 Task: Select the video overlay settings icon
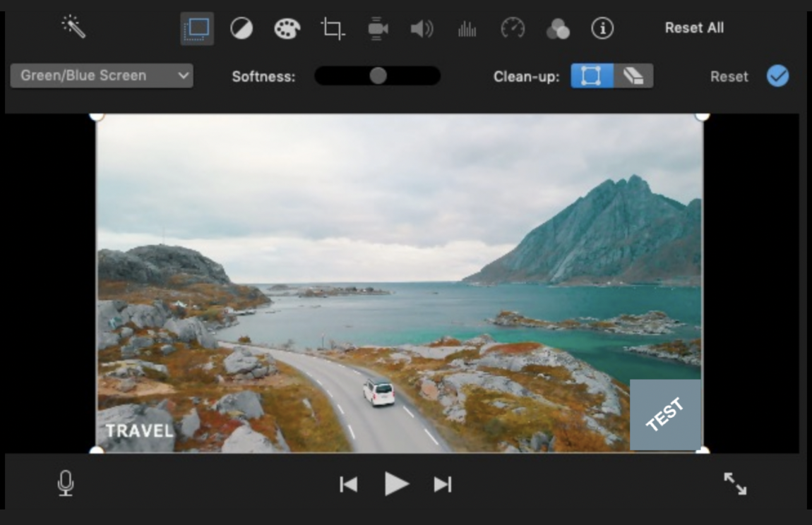click(197, 28)
